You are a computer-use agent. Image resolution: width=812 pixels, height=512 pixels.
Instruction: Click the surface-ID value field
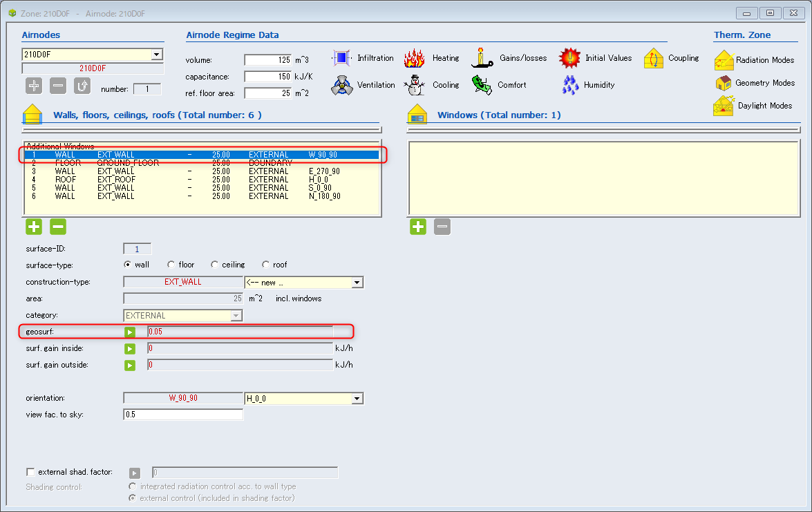[x=138, y=249]
